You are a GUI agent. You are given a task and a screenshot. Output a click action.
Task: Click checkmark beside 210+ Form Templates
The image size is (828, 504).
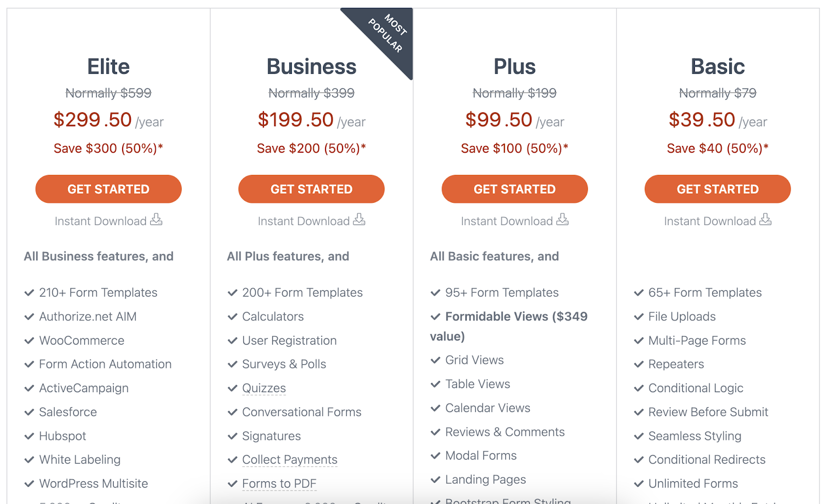[x=29, y=293]
